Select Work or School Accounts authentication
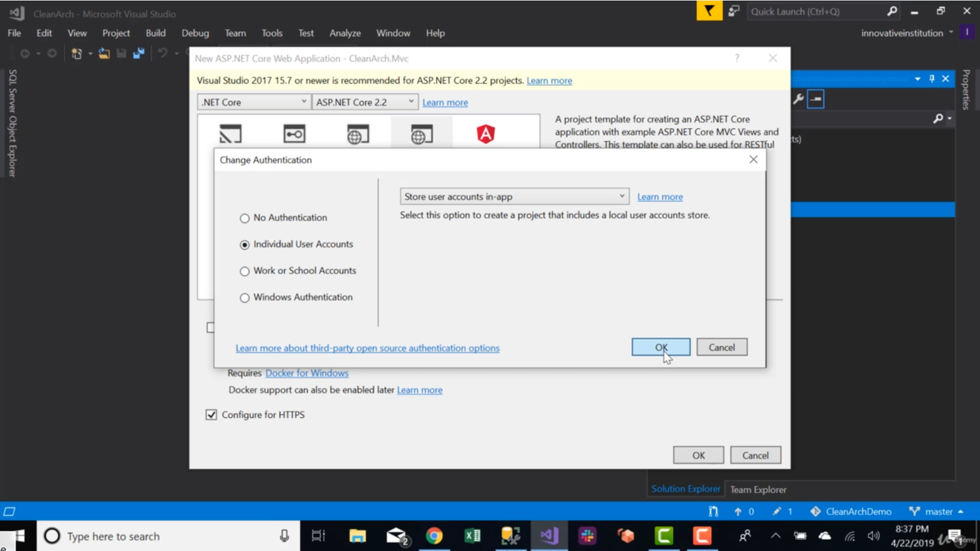Image resolution: width=980 pixels, height=551 pixels. coord(298,271)
